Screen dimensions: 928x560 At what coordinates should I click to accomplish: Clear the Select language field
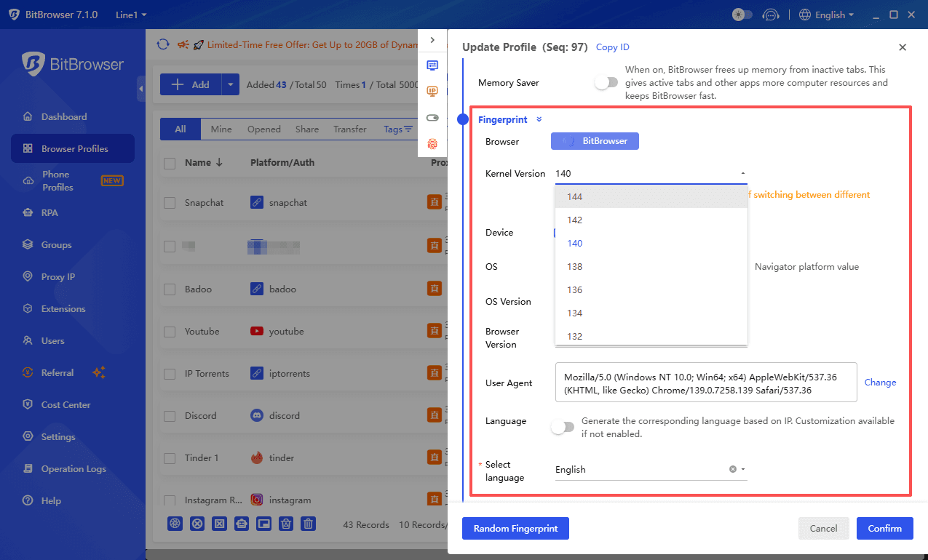coord(733,469)
